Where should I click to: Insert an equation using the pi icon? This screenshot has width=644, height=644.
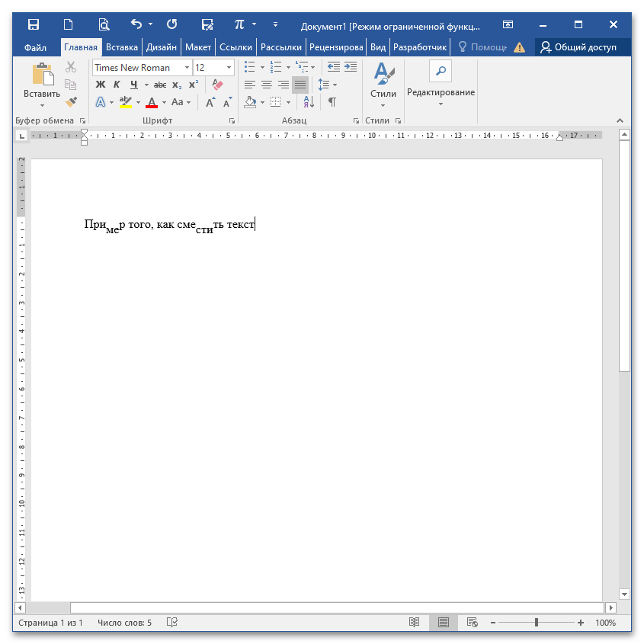pyautogui.click(x=239, y=24)
